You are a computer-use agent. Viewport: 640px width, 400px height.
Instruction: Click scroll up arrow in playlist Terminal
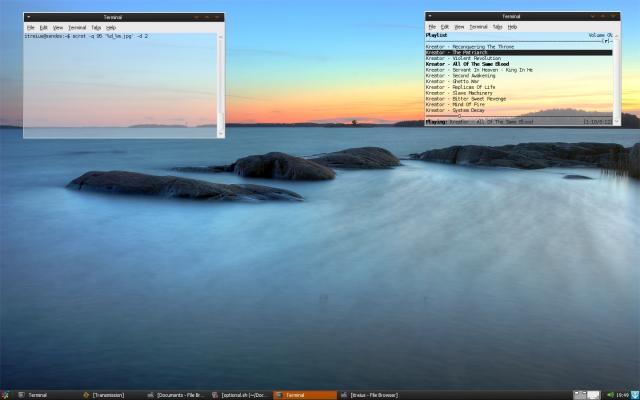616,36
